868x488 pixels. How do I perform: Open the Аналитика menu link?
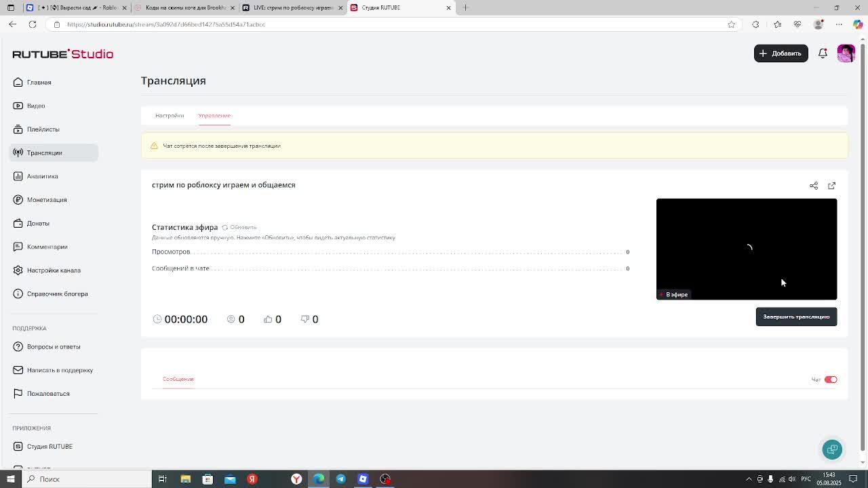[x=42, y=176]
